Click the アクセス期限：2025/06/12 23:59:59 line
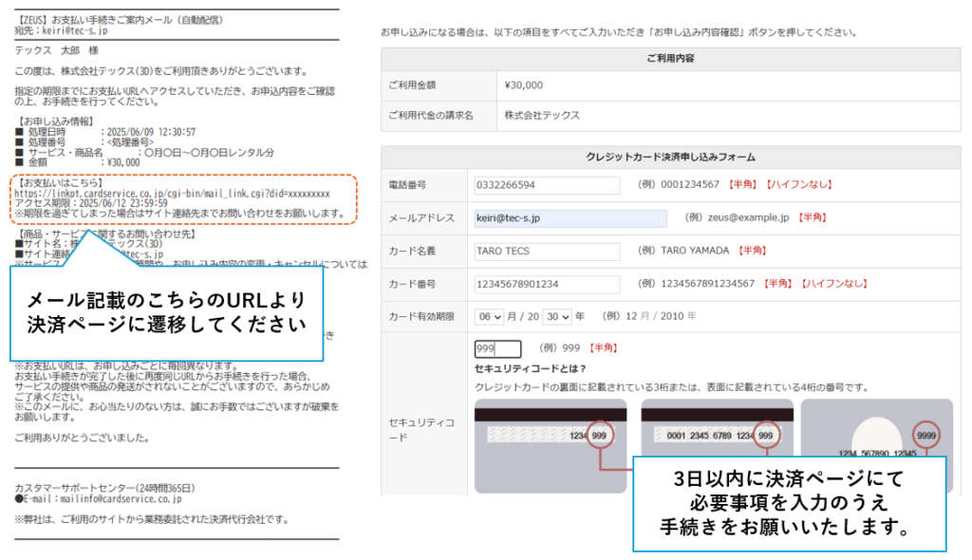This screenshot has width=972, height=560. pyautogui.click(x=91, y=203)
